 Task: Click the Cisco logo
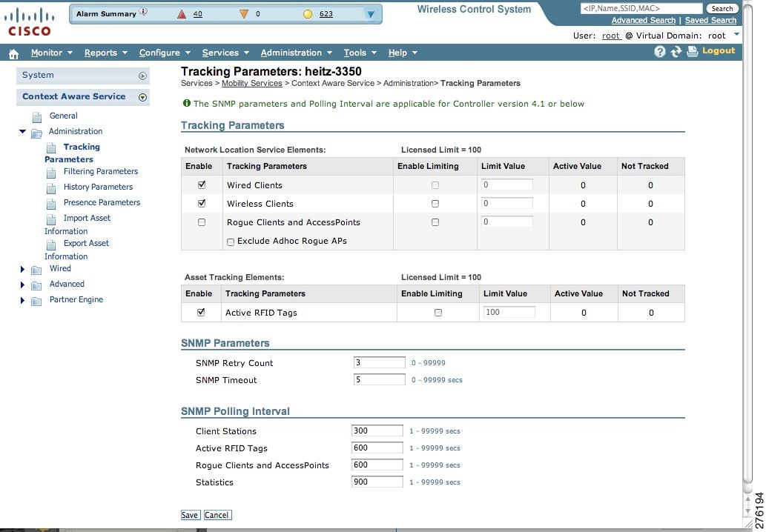30,22
